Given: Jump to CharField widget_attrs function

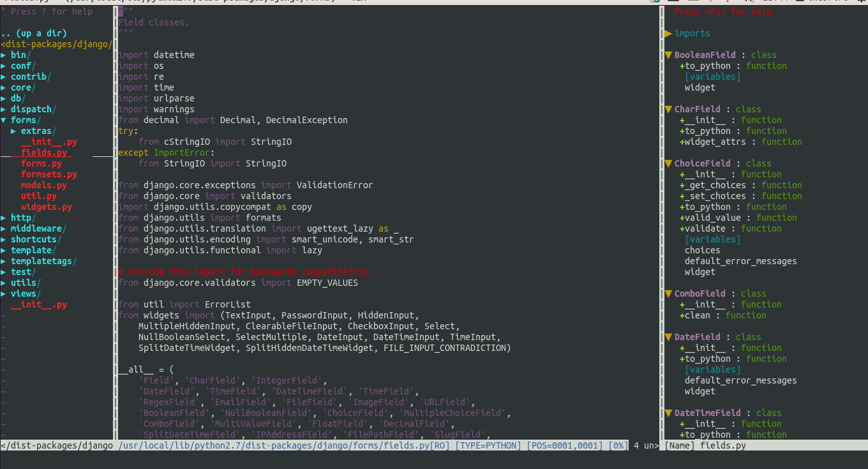Looking at the screenshot, I should coord(741,142).
